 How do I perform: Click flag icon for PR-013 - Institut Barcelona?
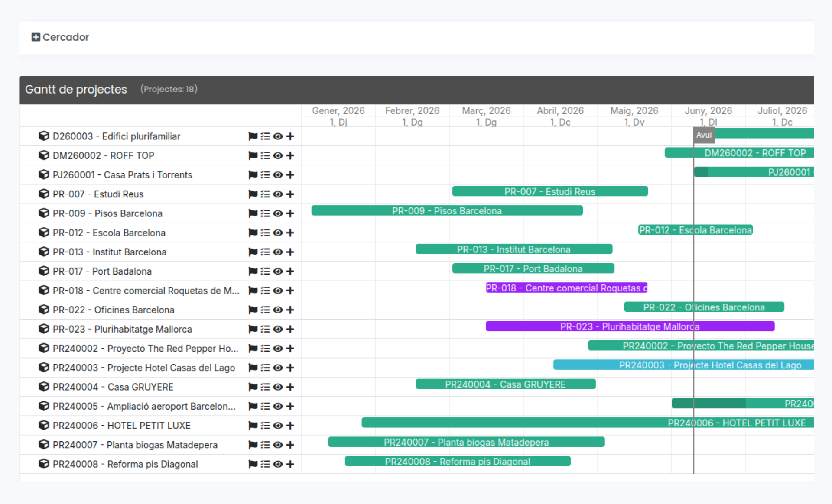click(253, 252)
